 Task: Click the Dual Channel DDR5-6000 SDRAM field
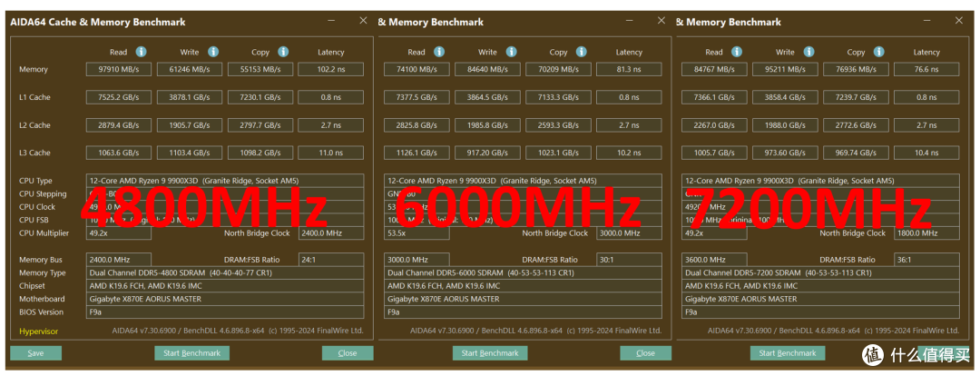click(x=524, y=272)
